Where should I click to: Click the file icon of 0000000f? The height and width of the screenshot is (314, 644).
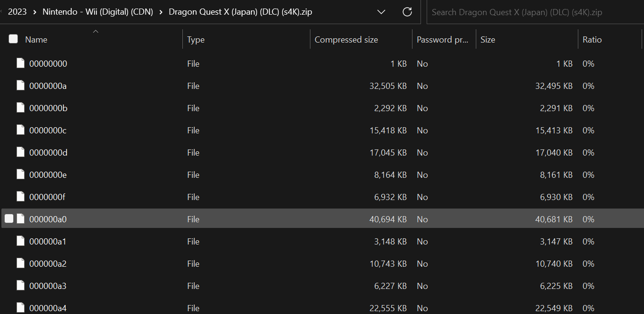tap(20, 197)
